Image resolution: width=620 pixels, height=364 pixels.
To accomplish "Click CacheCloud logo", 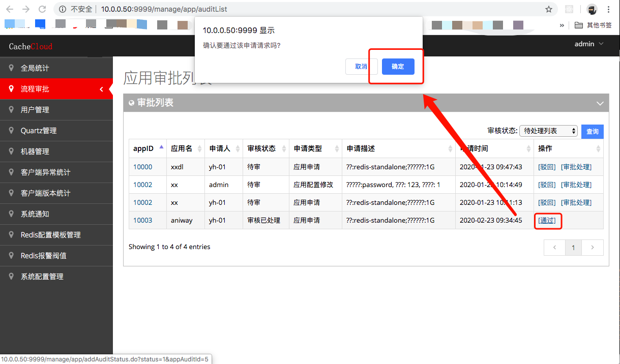I will click(31, 46).
